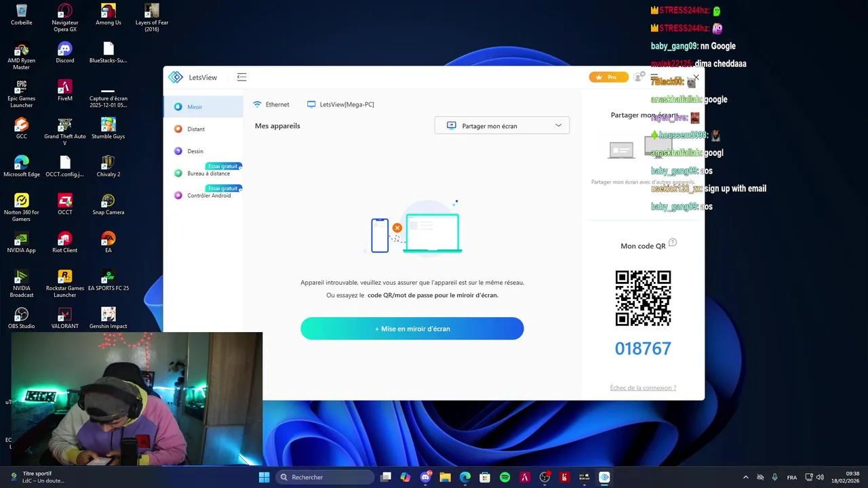Select the Among Us desktop shortcut
Image resolution: width=868 pixels, height=488 pixels.
[108, 15]
